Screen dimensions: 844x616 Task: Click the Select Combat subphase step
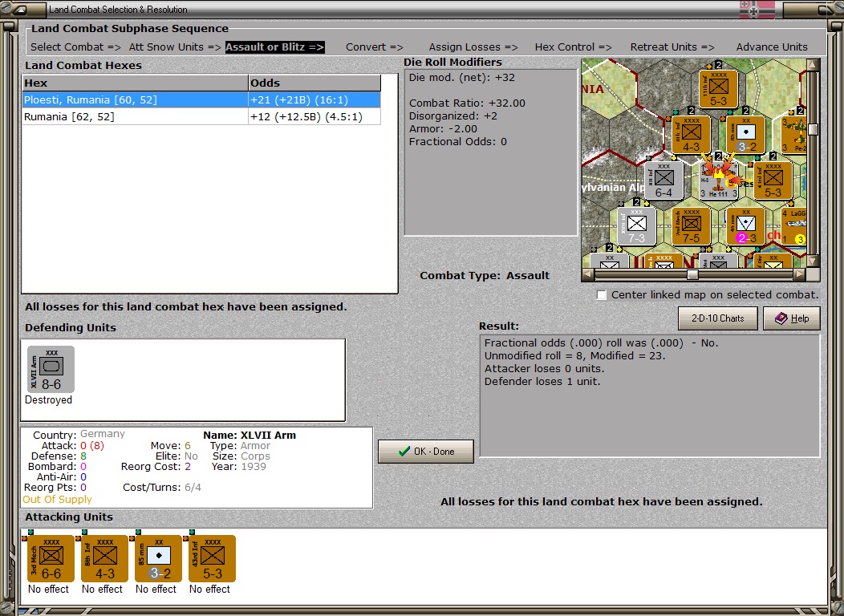[x=75, y=47]
